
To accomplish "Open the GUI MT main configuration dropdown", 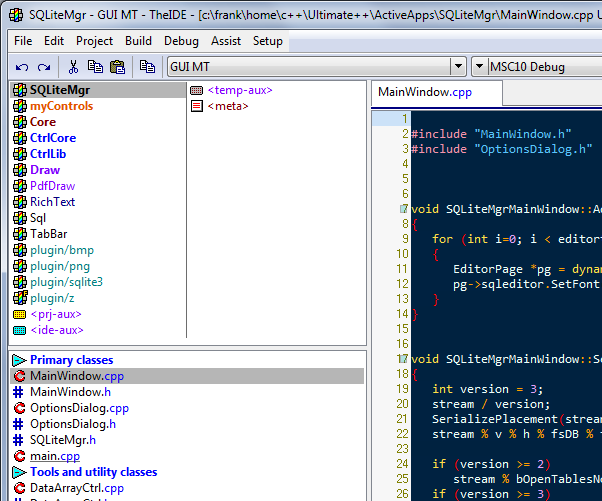I will click(458, 67).
